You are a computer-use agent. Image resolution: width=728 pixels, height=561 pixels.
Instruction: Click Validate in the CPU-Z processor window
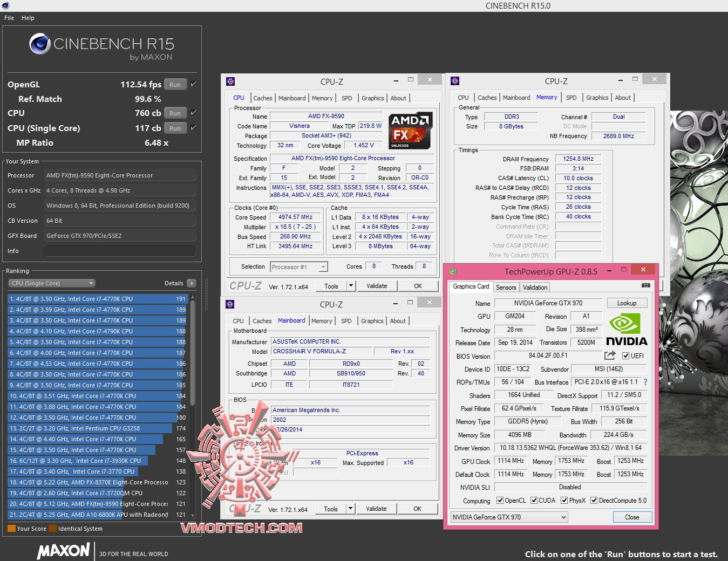377,286
